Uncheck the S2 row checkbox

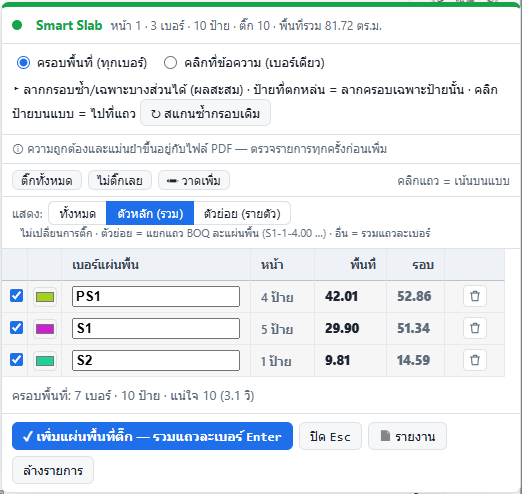[16, 360]
